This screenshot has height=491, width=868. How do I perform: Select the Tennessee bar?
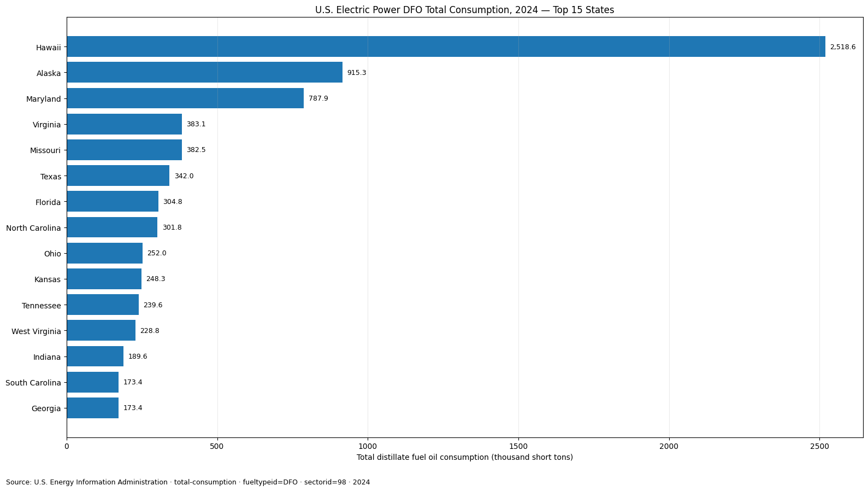103,305
